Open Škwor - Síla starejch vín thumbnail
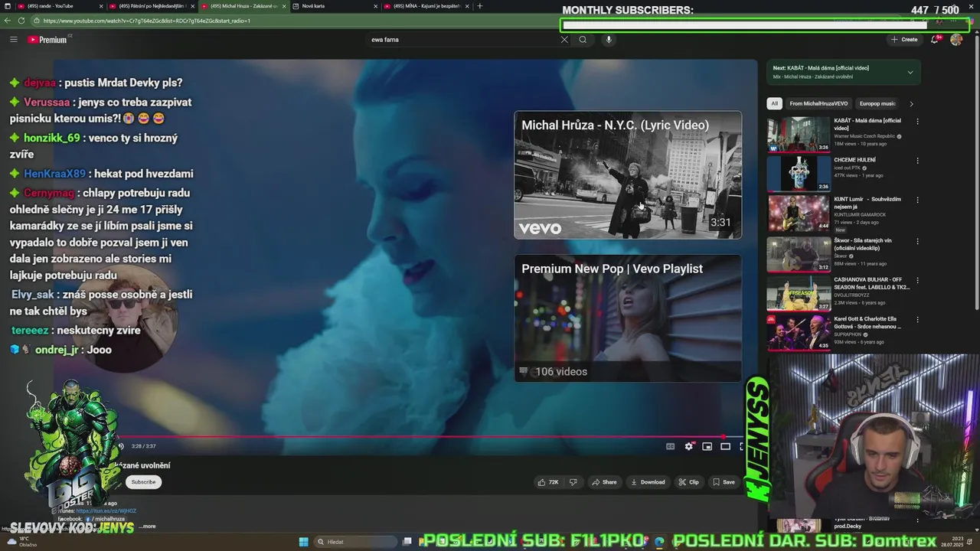The height and width of the screenshot is (551, 980). click(x=799, y=253)
